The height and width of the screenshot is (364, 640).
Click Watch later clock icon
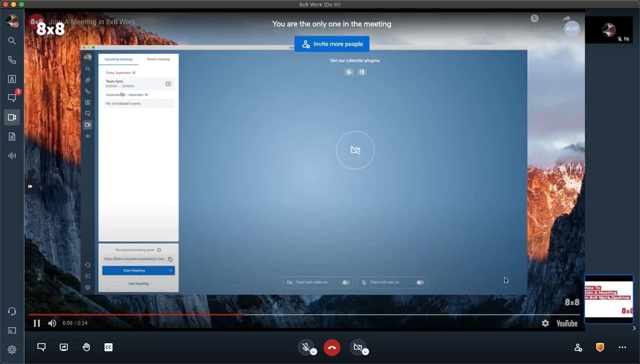tap(534, 19)
